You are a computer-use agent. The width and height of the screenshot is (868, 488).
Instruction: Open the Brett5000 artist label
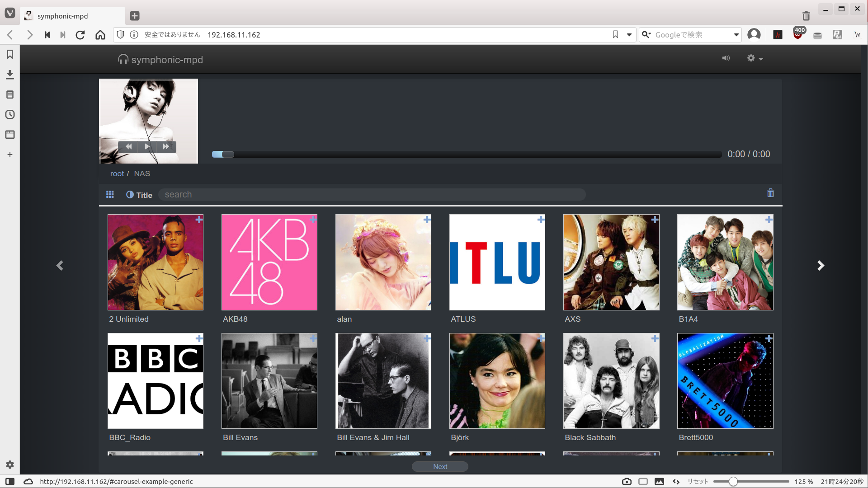696,437
